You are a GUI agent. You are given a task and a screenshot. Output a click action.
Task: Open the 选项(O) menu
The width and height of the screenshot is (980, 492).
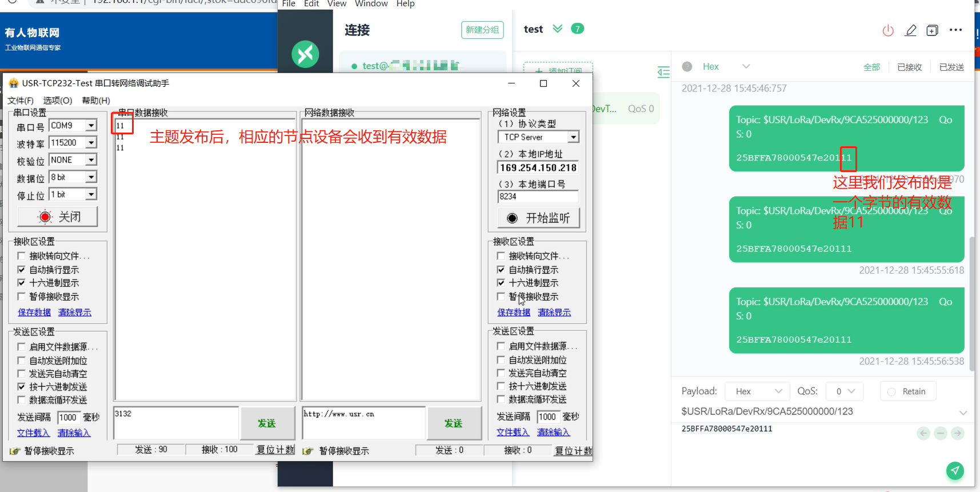click(x=57, y=101)
